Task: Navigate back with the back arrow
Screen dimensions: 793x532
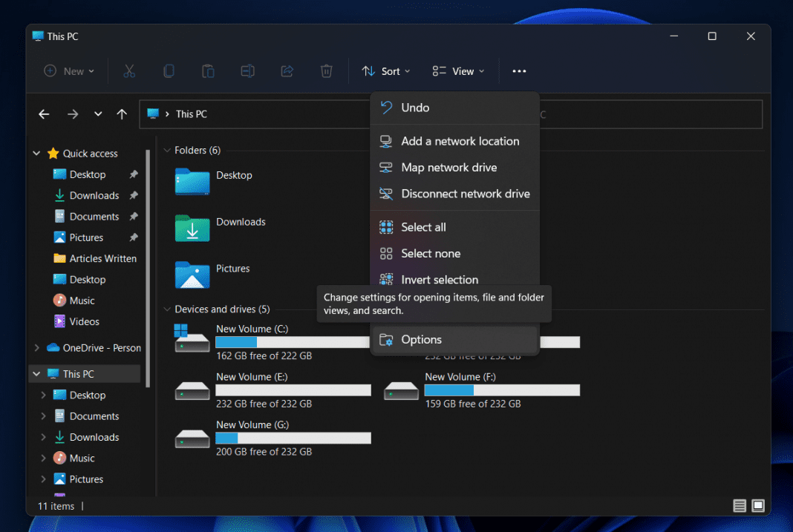Action: [x=44, y=114]
